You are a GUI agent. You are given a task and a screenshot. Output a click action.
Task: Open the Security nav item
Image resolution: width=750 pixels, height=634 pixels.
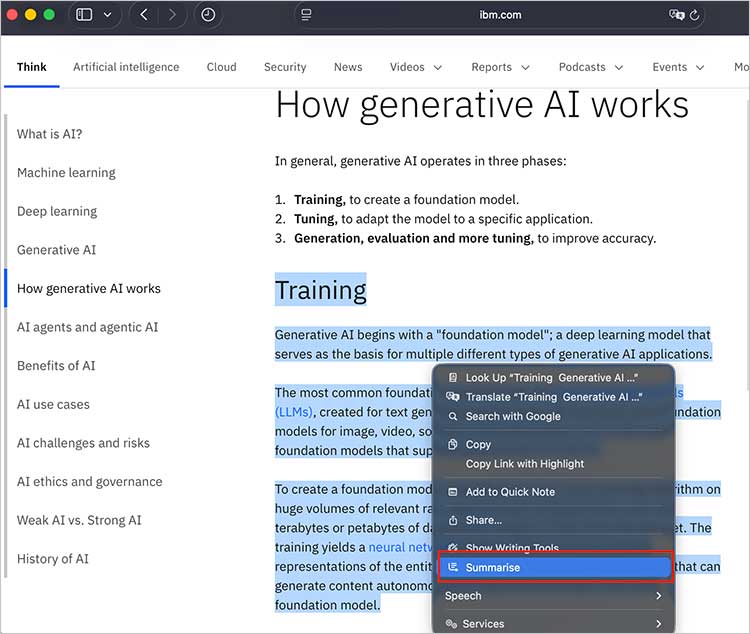pos(285,67)
